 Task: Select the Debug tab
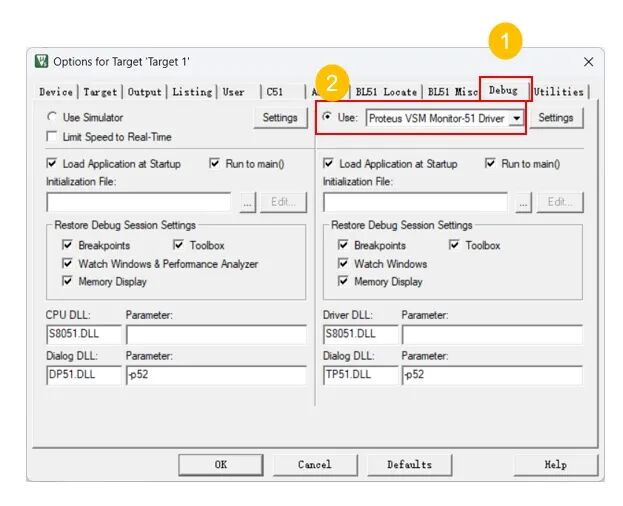pyautogui.click(x=503, y=91)
